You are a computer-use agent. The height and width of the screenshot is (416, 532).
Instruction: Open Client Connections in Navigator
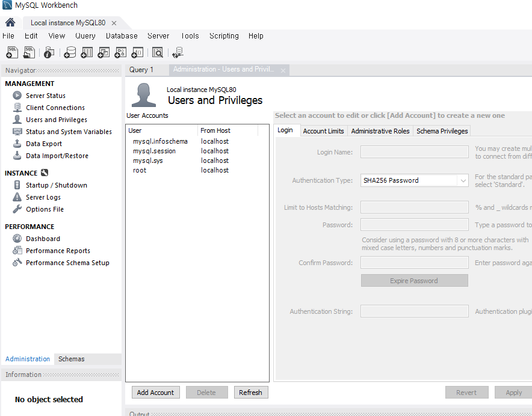pos(55,108)
